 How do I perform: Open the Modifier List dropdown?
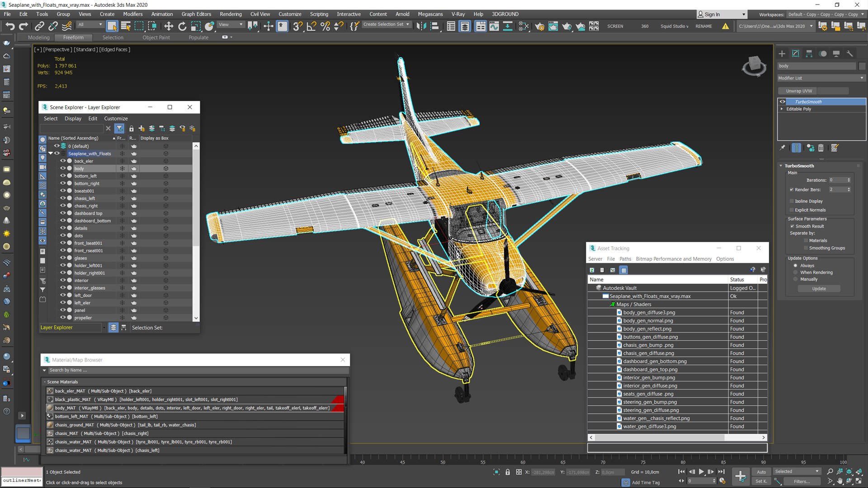tap(821, 78)
